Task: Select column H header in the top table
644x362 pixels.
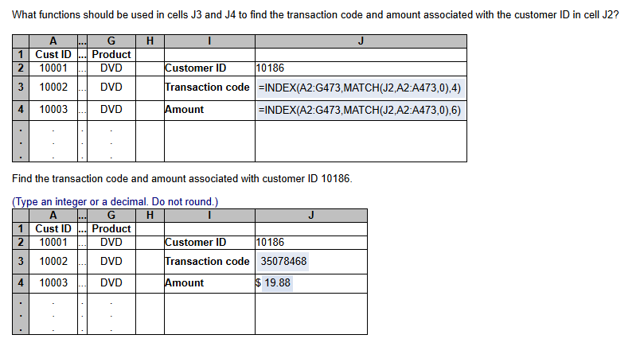Action: pos(150,41)
